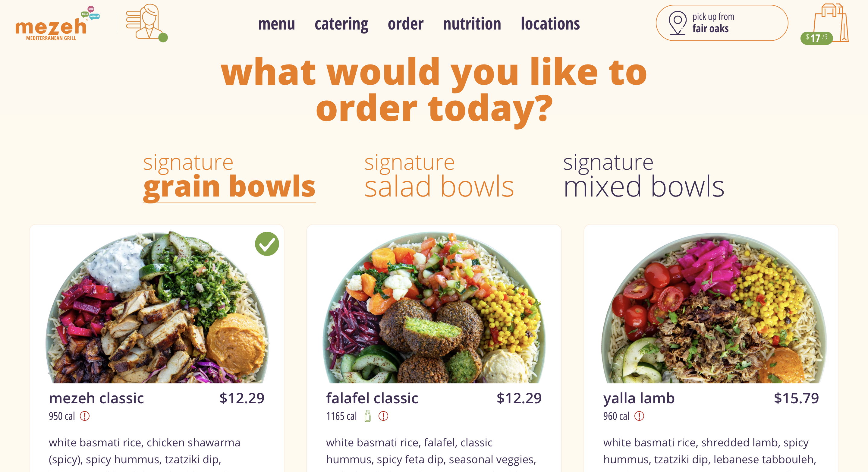This screenshot has width=868, height=472.
Task: Click the pick up from fair oaks selector
Action: point(722,23)
